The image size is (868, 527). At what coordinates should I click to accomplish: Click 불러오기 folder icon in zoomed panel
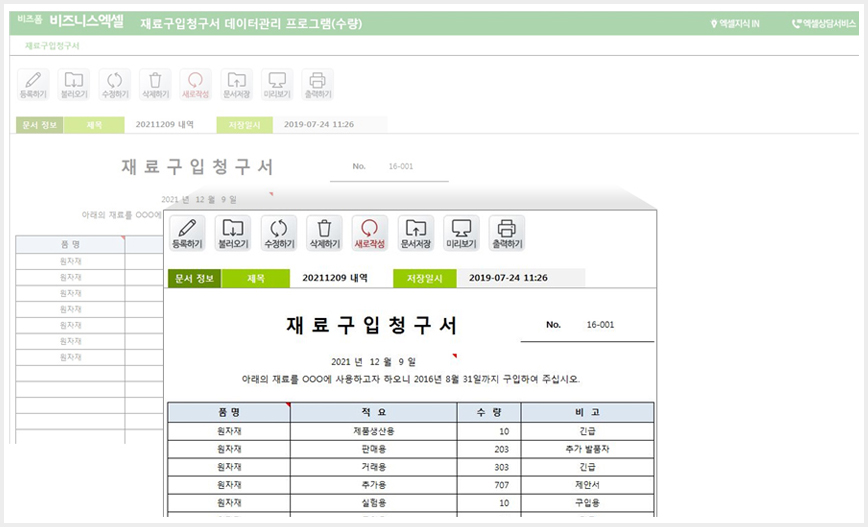[233, 233]
